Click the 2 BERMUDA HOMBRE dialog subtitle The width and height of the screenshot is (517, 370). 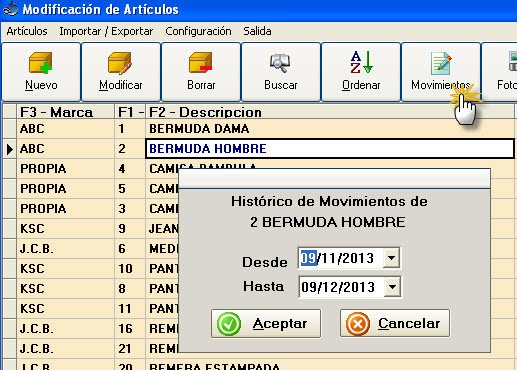[328, 222]
